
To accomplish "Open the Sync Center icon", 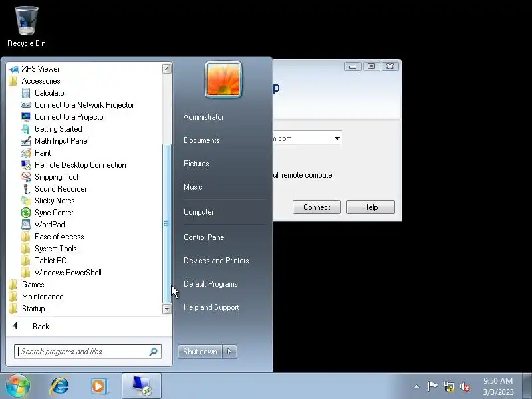I will 26,213.
